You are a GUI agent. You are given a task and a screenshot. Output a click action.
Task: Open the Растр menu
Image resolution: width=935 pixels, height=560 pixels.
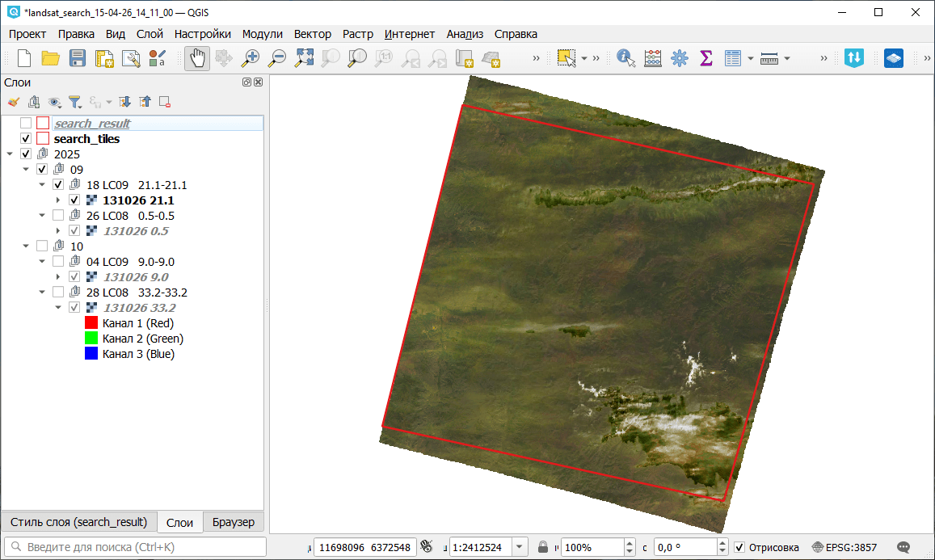pyautogui.click(x=358, y=34)
